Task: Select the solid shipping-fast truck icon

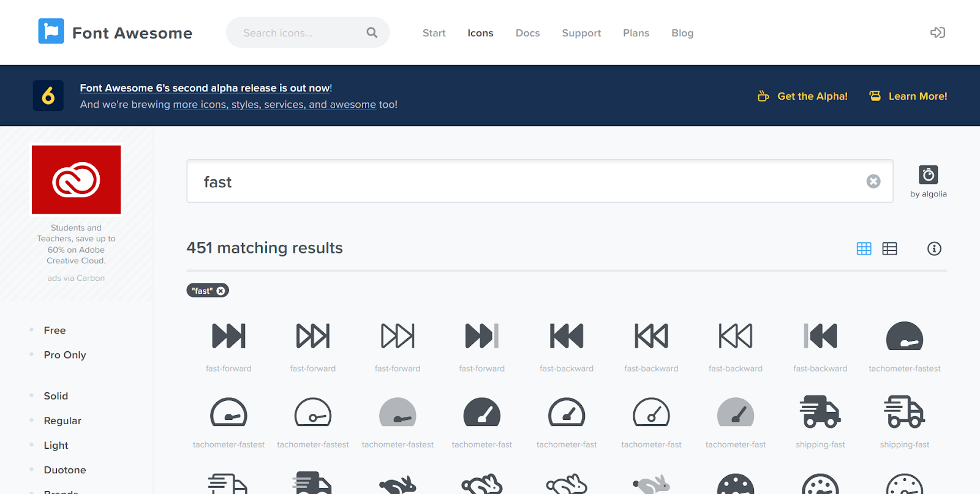Action: pos(820,412)
